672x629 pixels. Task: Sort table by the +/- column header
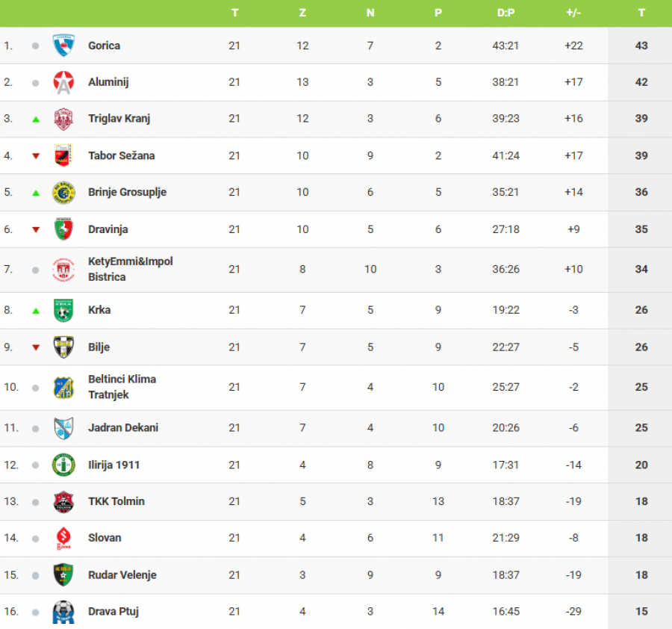573,13
